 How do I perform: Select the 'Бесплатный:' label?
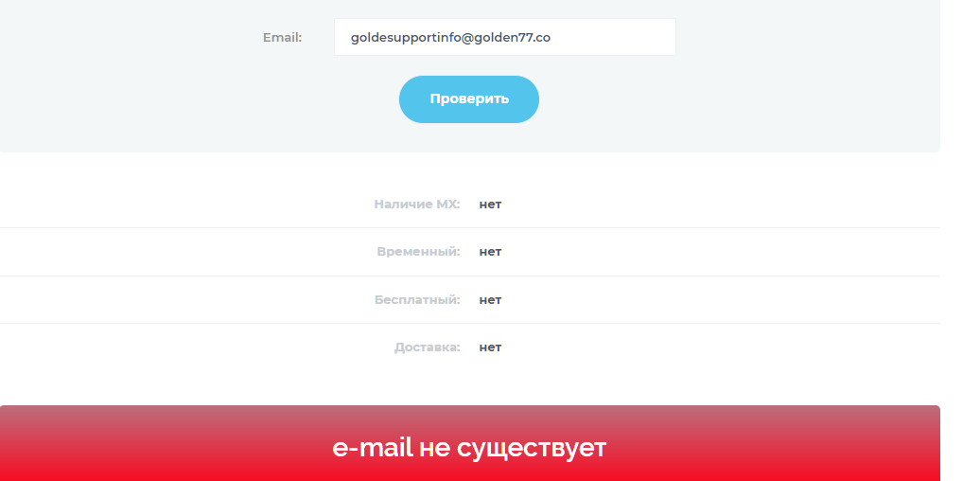tap(417, 299)
